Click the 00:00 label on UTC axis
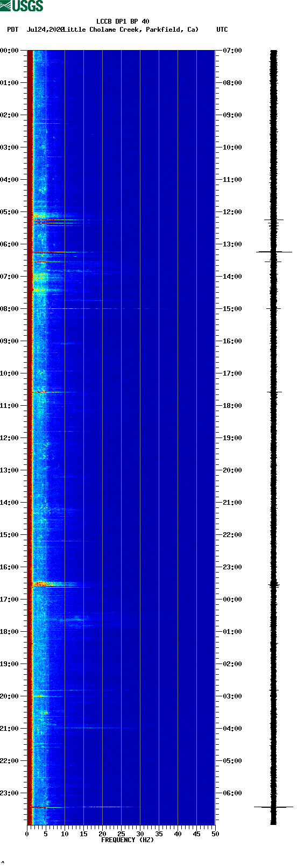Image resolution: width=297 pixels, height=868 pixels. coord(232,599)
